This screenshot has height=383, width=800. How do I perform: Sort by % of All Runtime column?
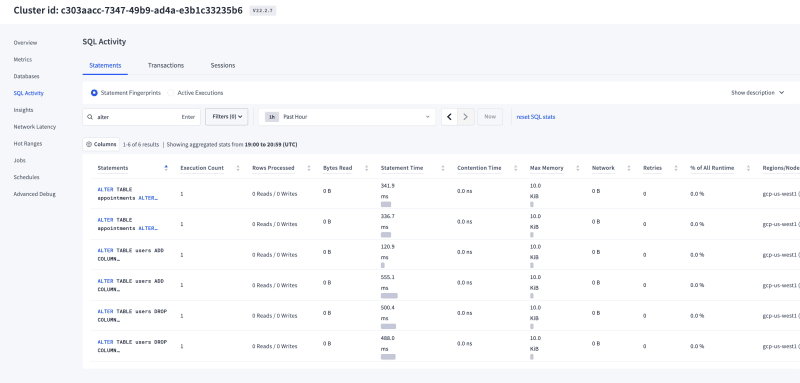pyautogui.click(x=712, y=168)
